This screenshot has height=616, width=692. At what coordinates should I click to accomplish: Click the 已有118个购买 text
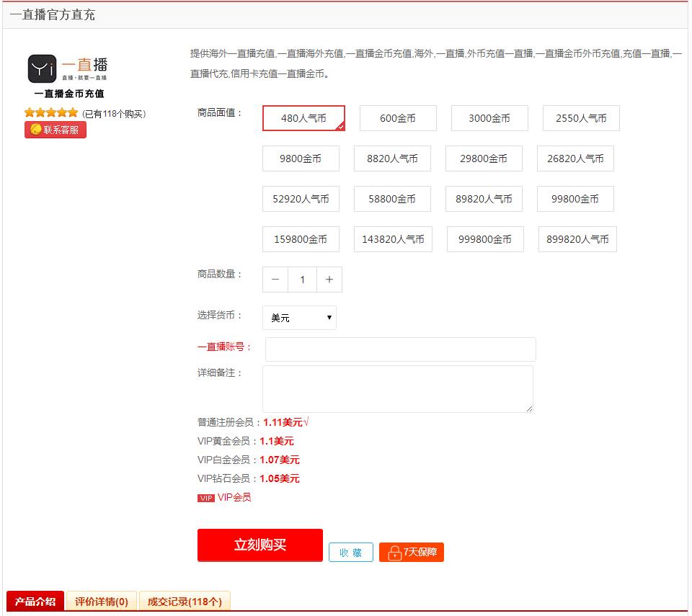pos(114,114)
